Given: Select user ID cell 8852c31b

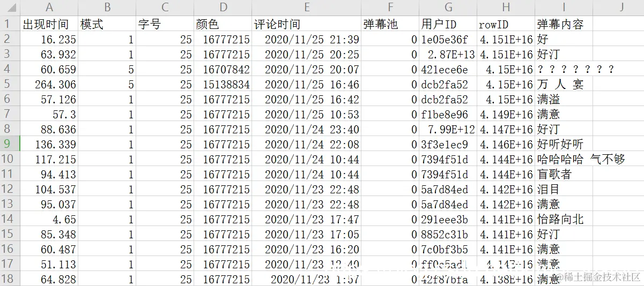Looking at the screenshot, I should pyautogui.click(x=448, y=234).
